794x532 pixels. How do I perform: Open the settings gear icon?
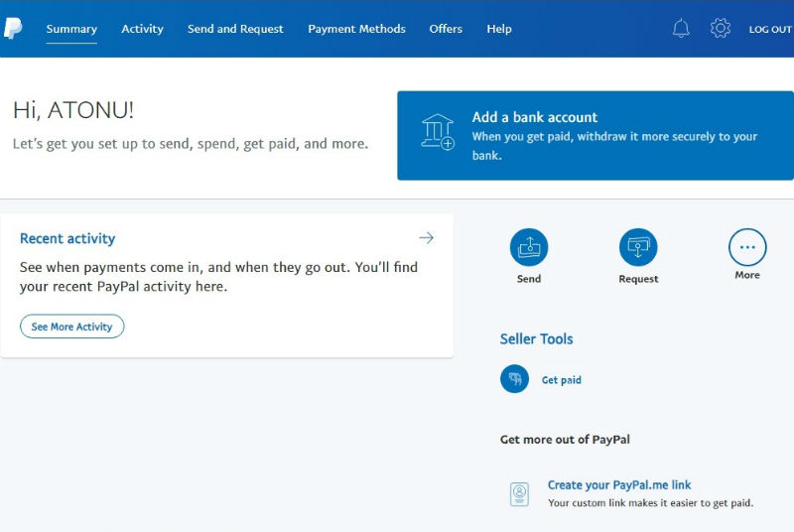pyautogui.click(x=721, y=29)
